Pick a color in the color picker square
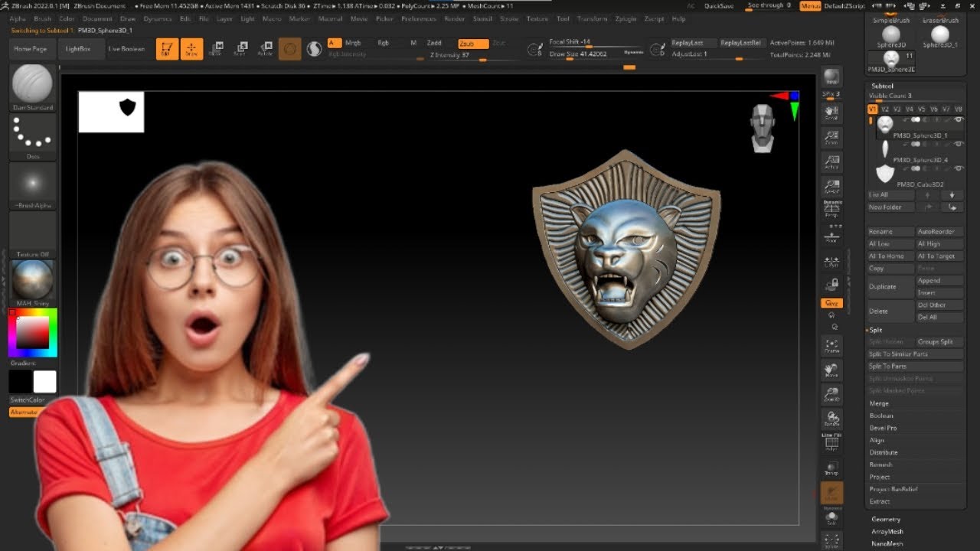980x551 pixels. pyautogui.click(x=32, y=332)
